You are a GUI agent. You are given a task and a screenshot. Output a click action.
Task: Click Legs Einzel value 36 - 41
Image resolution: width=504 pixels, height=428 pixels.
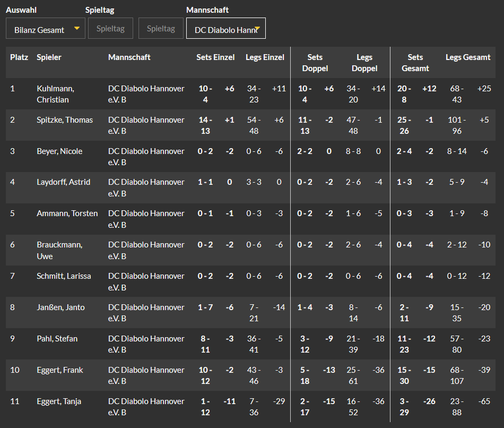[254, 344]
